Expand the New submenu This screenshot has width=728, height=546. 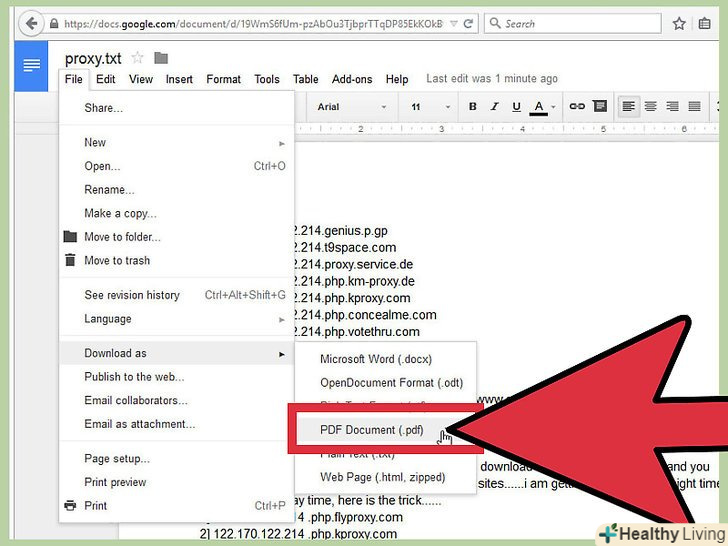pos(176,143)
